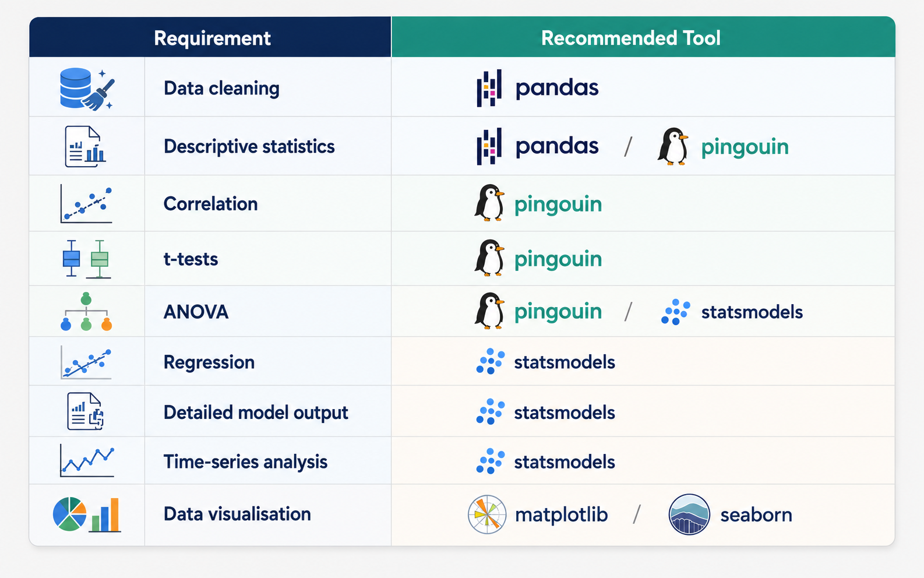
Task: Click the pandas logo in Descriptive statistics row
Action: (x=489, y=146)
